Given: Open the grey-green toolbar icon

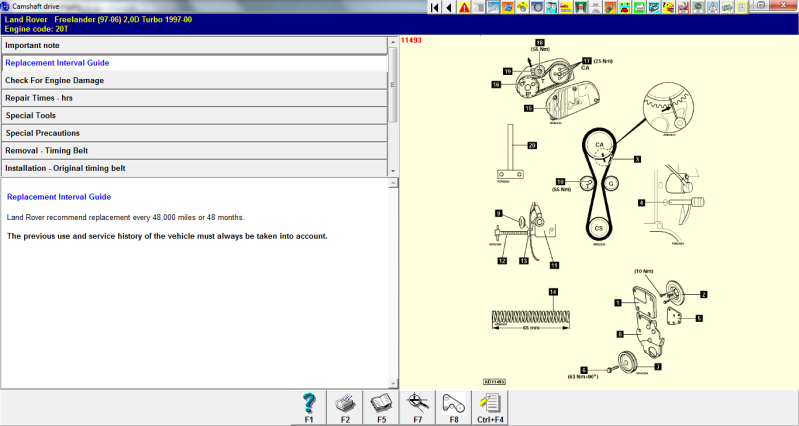Looking at the screenshot, I should [698, 7].
